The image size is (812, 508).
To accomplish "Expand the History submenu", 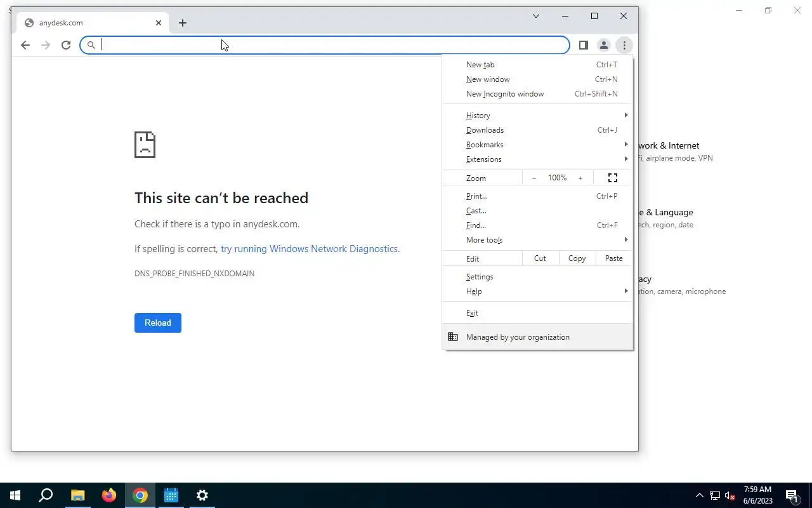I will click(537, 116).
